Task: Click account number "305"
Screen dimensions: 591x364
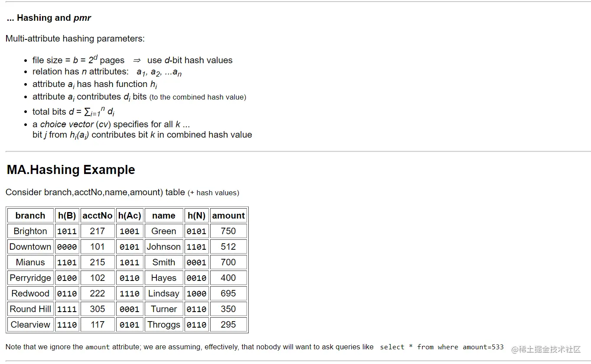Action: pyautogui.click(x=97, y=309)
